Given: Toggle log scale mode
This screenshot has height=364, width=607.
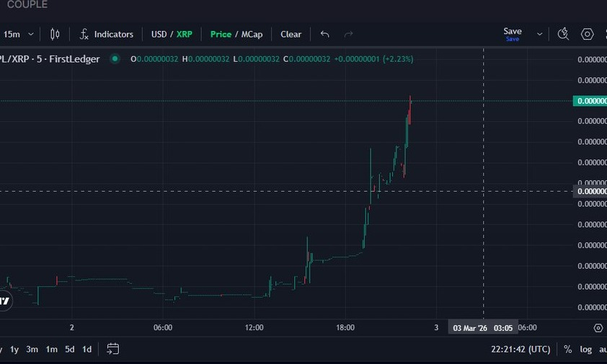Looking at the screenshot, I should tap(585, 350).
